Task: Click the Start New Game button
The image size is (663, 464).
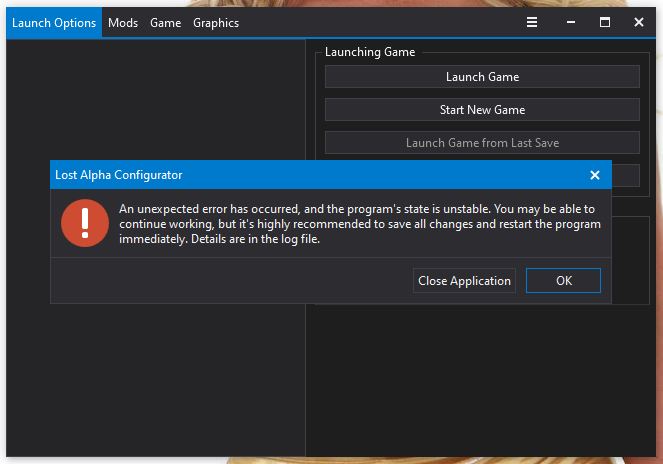Action: click(482, 110)
